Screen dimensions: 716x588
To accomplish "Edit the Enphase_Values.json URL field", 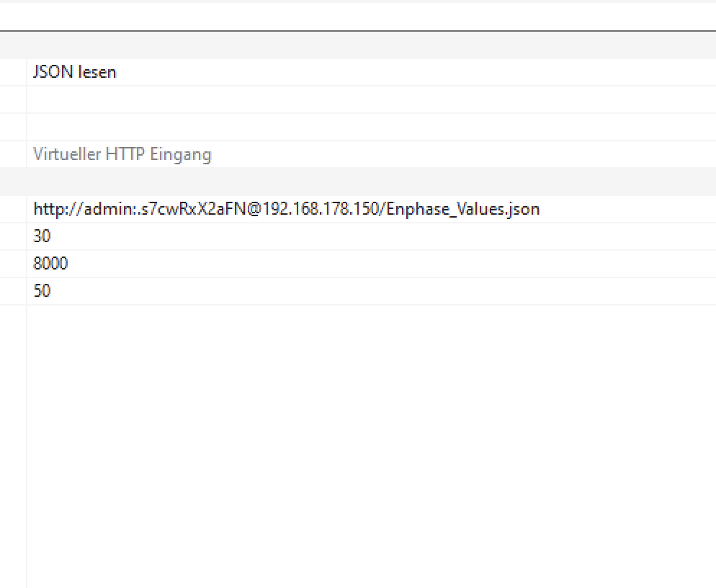I will click(x=286, y=209).
